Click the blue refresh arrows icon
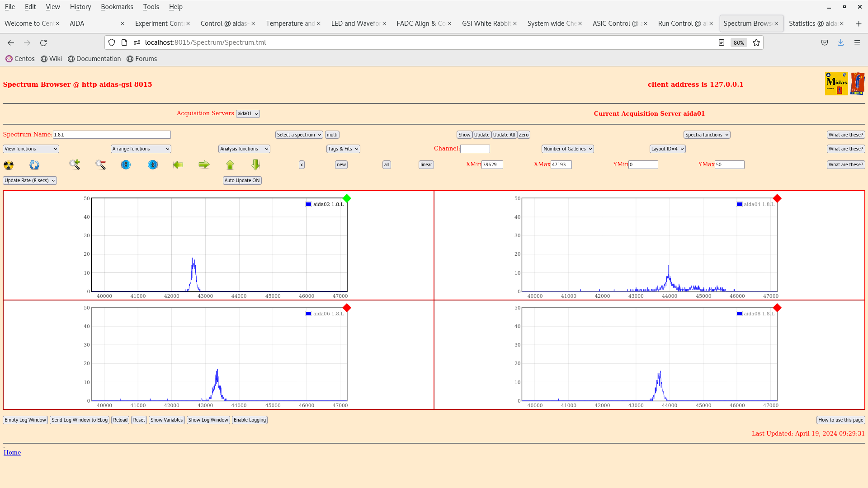The height and width of the screenshot is (488, 868). [34, 165]
